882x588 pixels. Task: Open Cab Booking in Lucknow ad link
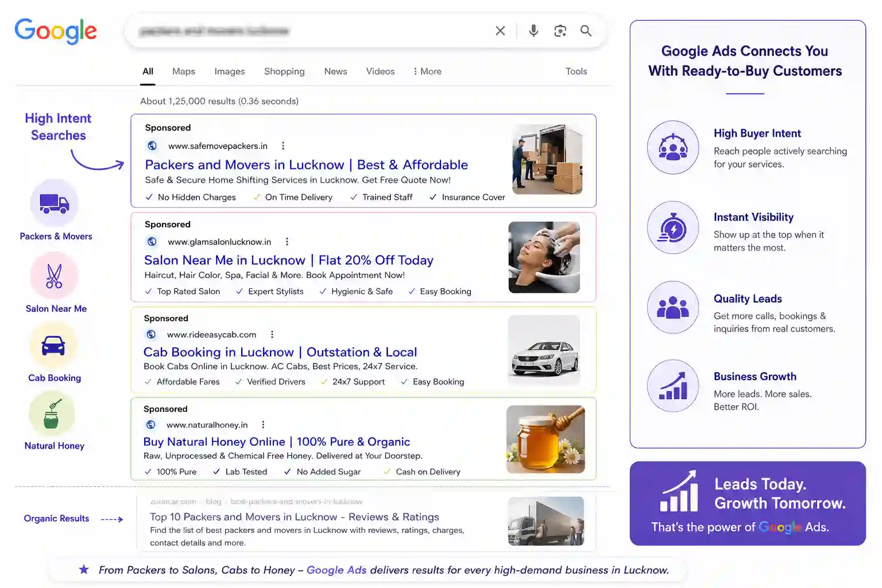(x=280, y=352)
